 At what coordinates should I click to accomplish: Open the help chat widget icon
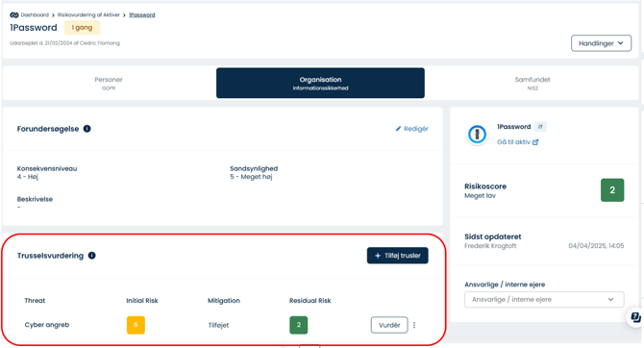point(635,317)
